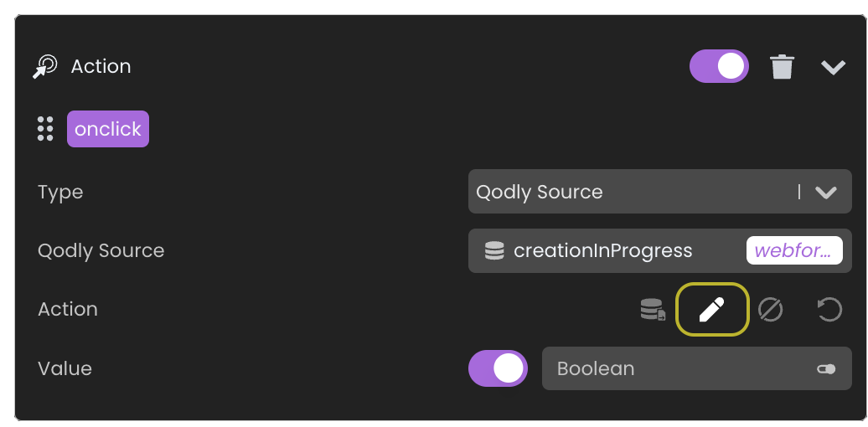
Task: Click the webfor... namespace badge
Action: [x=793, y=250]
